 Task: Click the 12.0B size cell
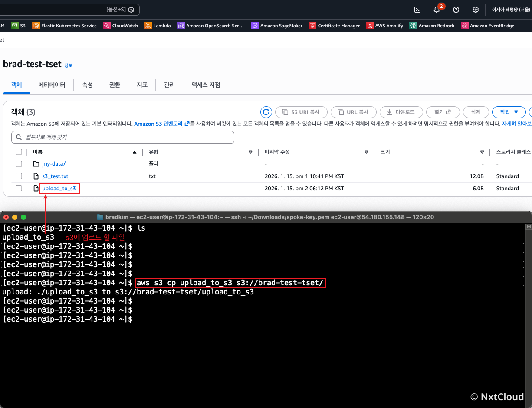[477, 176]
